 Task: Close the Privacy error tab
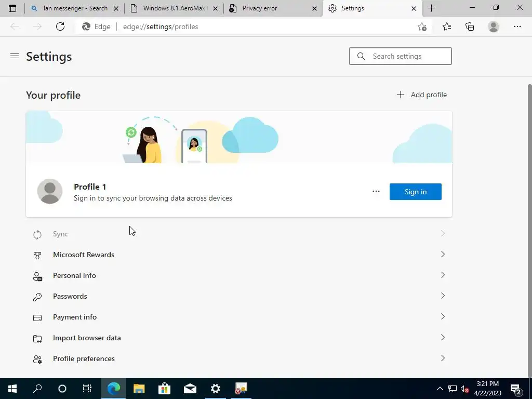tap(314, 8)
